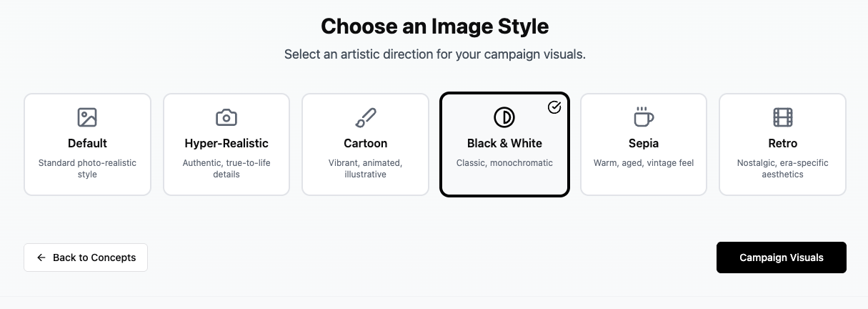Click the Hyper-Realistic camera icon
Screen dimensions: 868x309
226,117
